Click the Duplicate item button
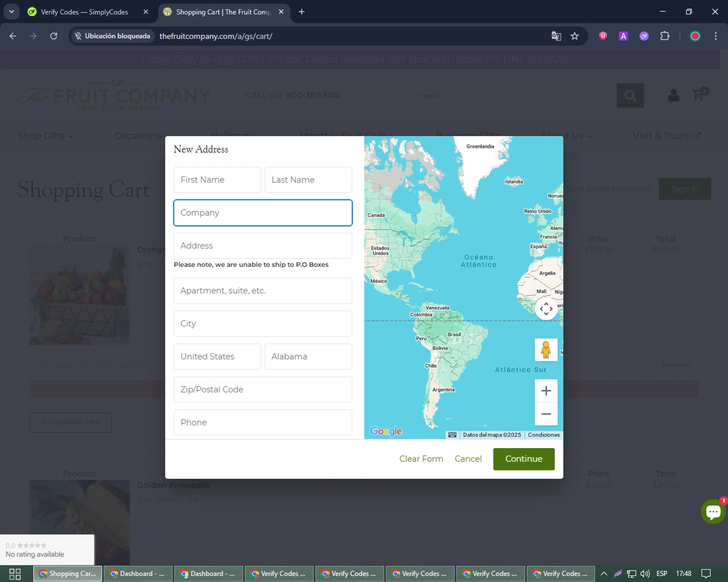This screenshot has height=582, width=728. pyautogui.click(x=70, y=422)
